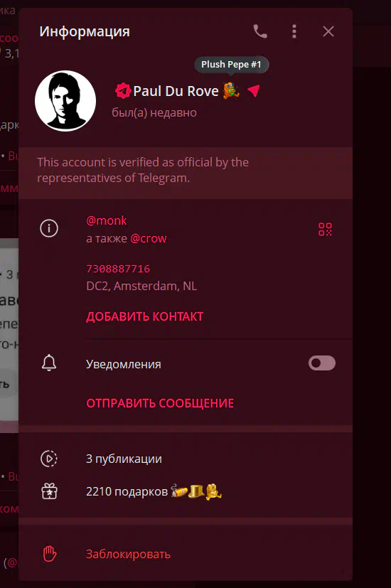Copy the user ID 7308887716

[118, 269]
